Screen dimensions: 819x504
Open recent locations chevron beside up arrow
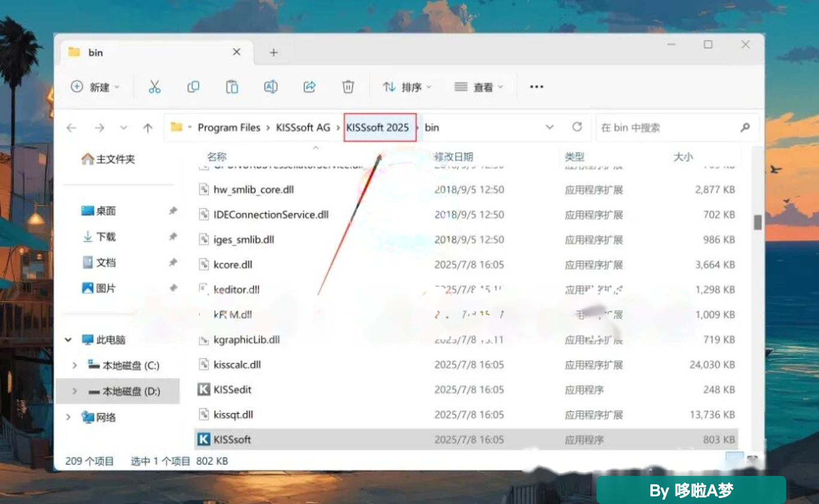pyautogui.click(x=124, y=127)
